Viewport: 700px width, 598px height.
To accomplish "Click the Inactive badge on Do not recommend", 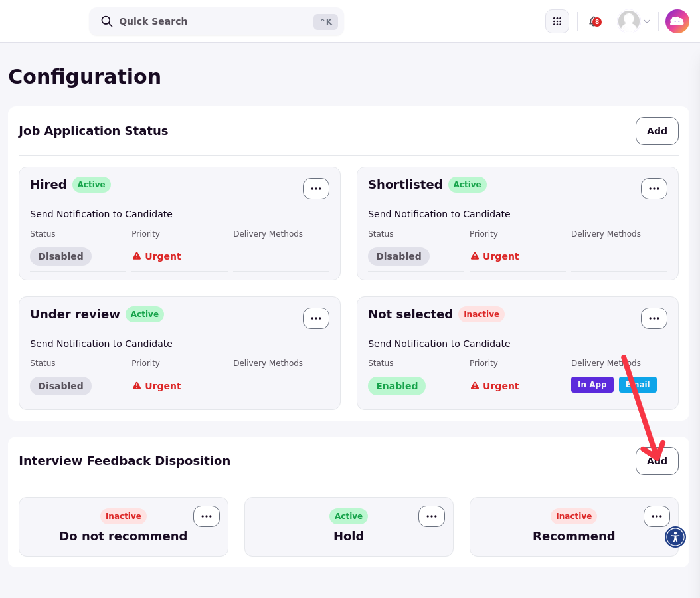I will click(124, 516).
